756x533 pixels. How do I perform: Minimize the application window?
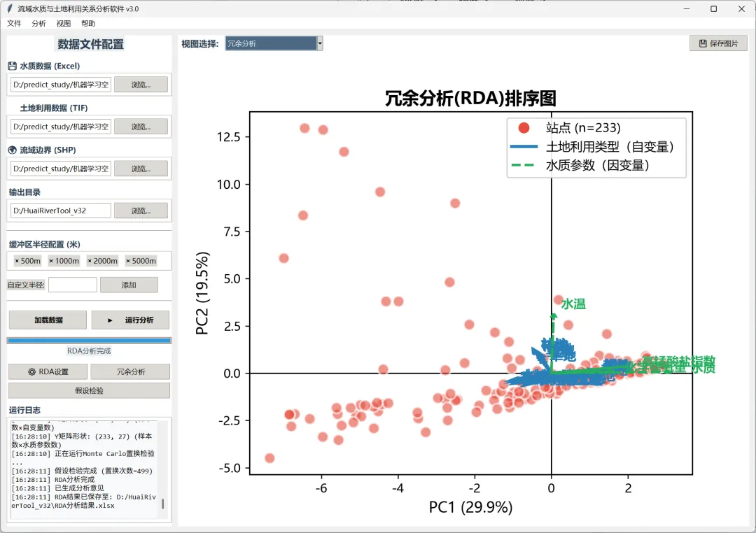(687, 8)
